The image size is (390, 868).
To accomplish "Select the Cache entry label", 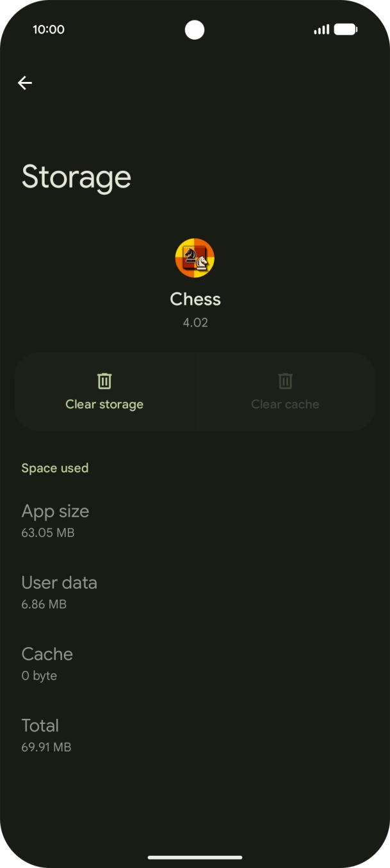I will point(47,654).
